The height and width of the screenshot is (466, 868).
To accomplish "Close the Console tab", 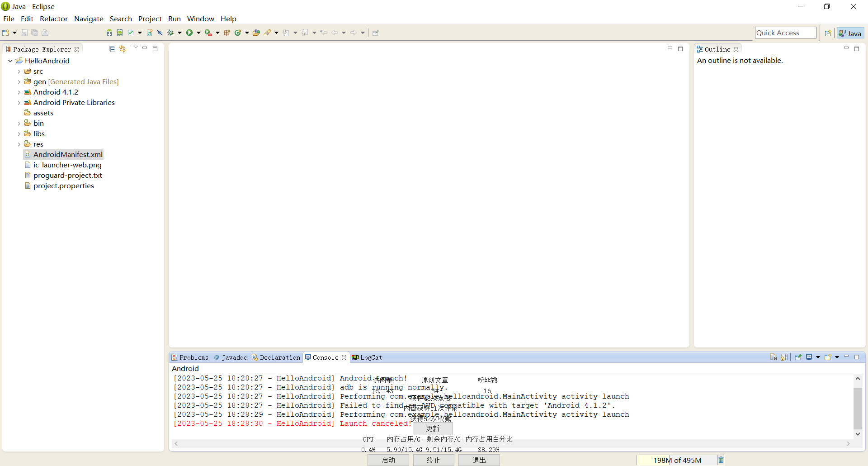I will click(344, 357).
